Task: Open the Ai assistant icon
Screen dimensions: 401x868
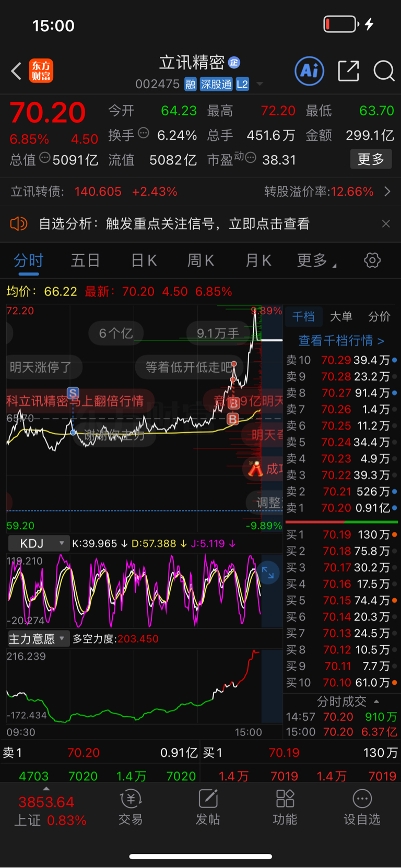Action: point(310,71)
